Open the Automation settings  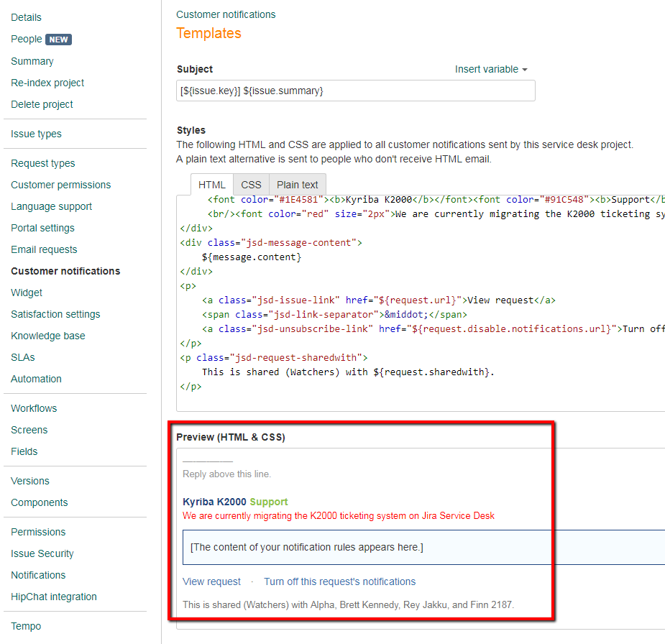[x=36, y=379]
